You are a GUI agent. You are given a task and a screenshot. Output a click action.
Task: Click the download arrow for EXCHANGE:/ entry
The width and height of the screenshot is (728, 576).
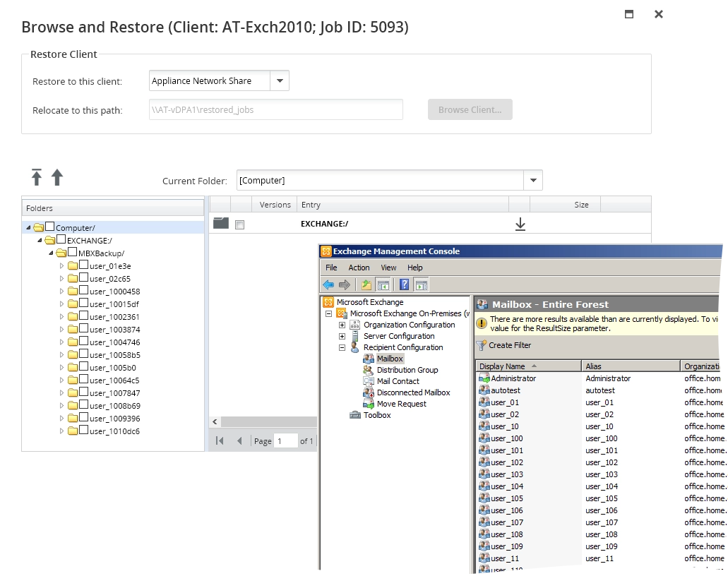[x=520, y=224]
